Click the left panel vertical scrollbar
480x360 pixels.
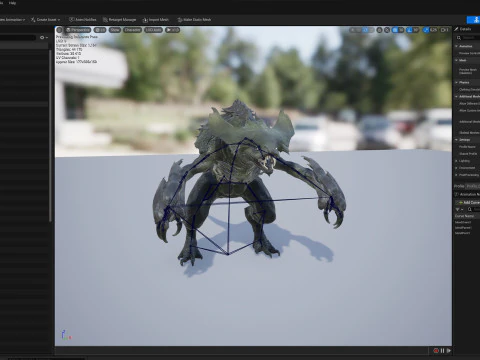click(50, 135)
